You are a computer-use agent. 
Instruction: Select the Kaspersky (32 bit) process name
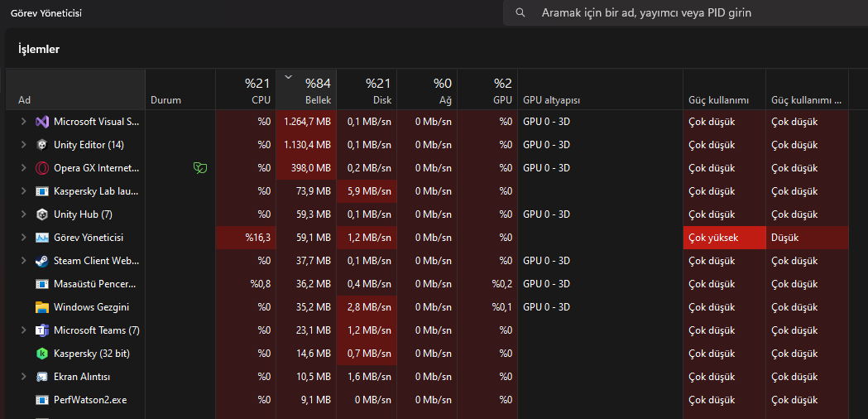pos(91,354)
